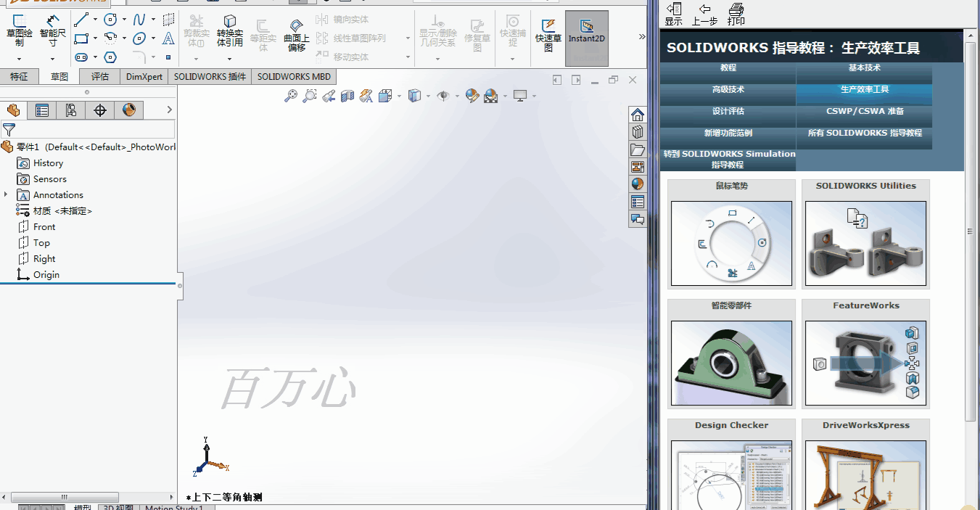Open the File Explorer task pane icon

pos(638,149)
